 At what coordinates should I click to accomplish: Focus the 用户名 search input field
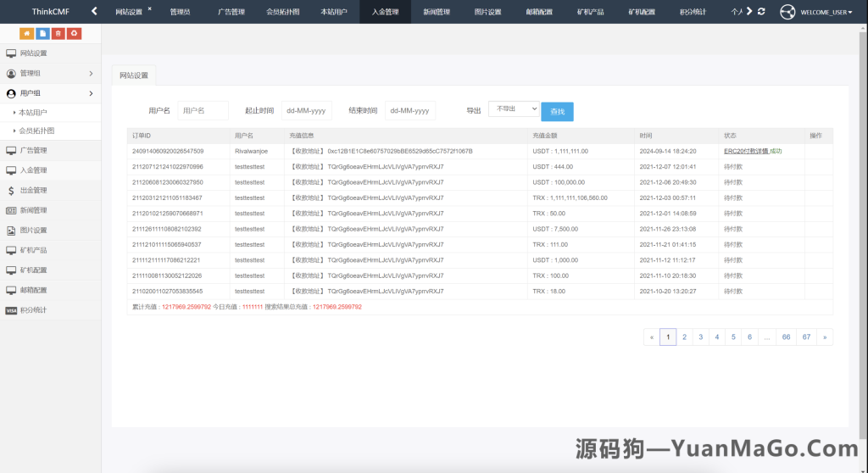click(x=203, y=111)
